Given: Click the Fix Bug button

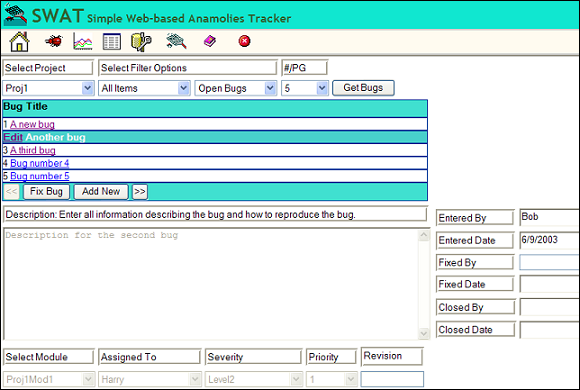Looking at the screenshot, I should point(46,192).
